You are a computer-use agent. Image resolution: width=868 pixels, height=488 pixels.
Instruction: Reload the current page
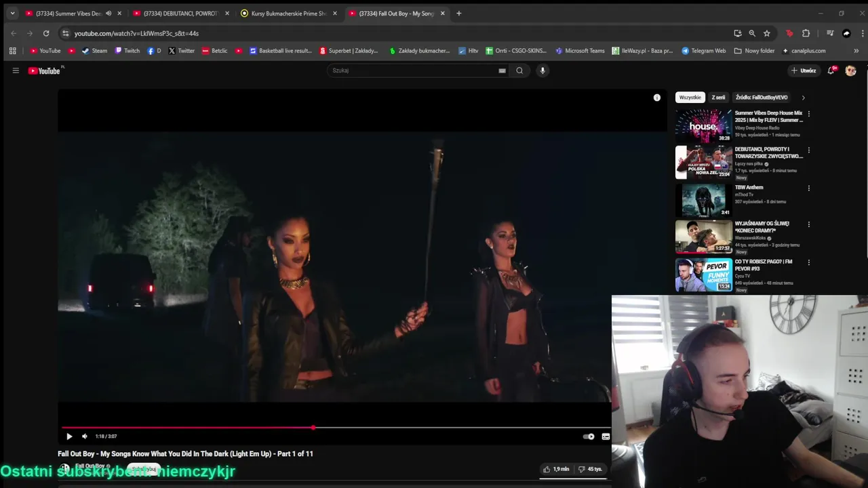coord(46,33)
